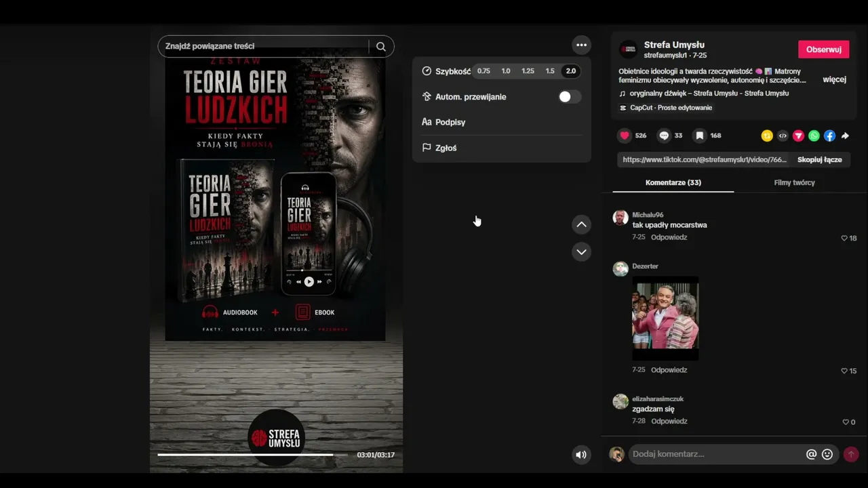
Task: Click Skopiuj łącze to copy link
Action: click(x=820, y=160)
